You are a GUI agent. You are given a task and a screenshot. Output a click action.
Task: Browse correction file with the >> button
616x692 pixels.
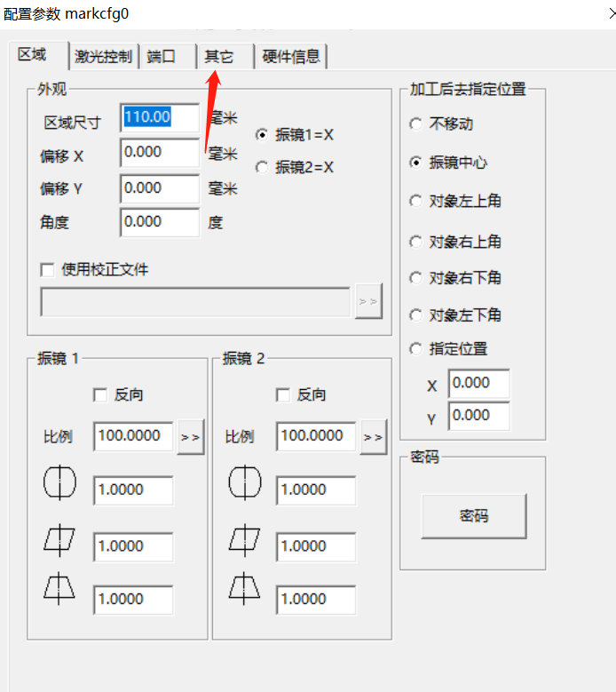tap(368, 301)
